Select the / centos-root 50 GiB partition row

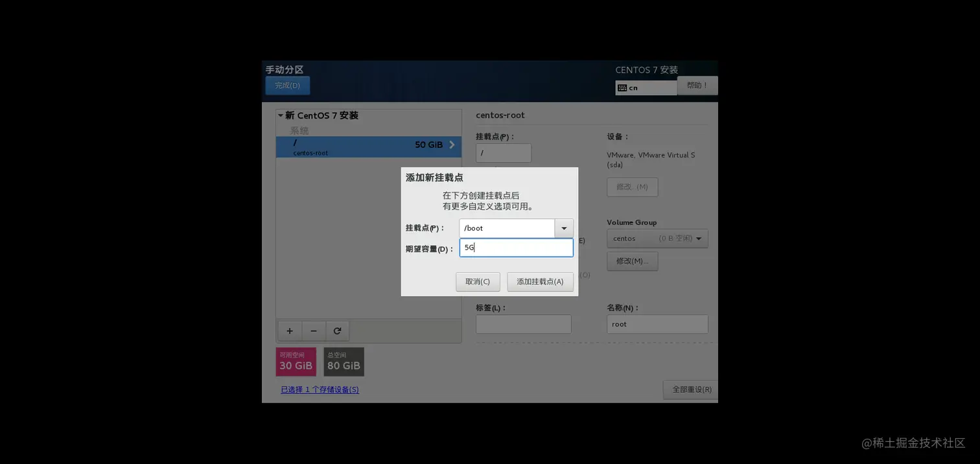(x=369, y=146)
